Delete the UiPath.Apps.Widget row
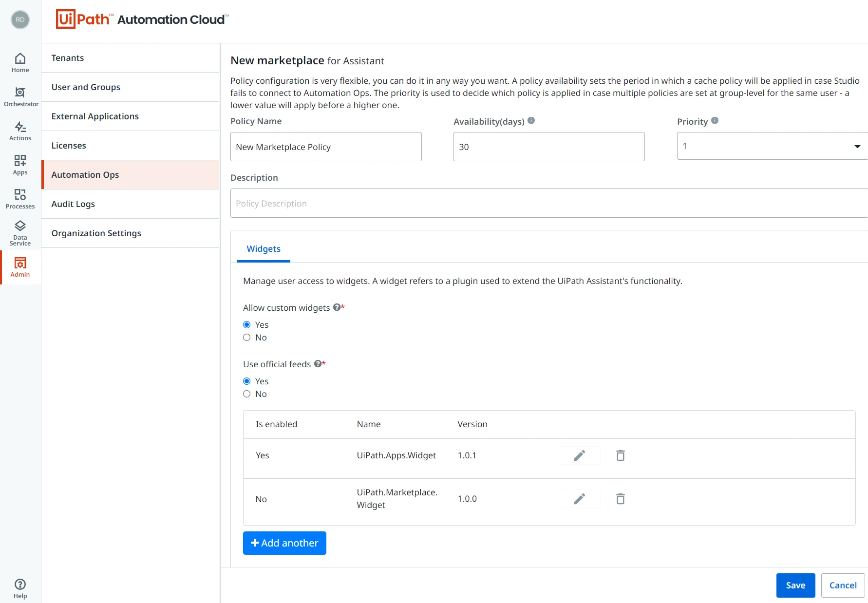The height and width of the screenshot is (603, 868). coord(621,455)
